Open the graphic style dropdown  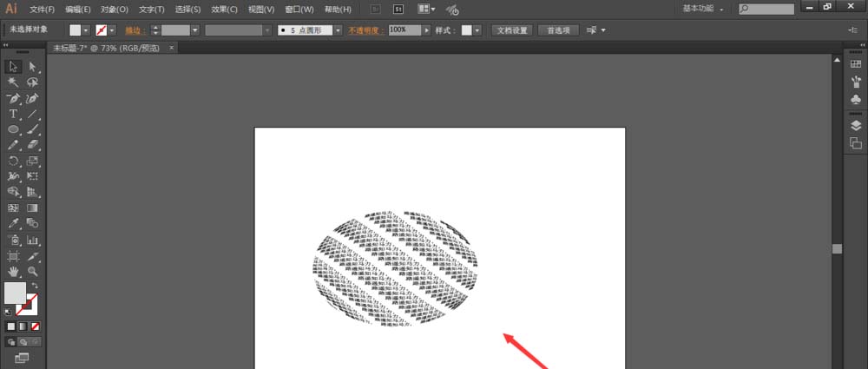pos(477,30)
